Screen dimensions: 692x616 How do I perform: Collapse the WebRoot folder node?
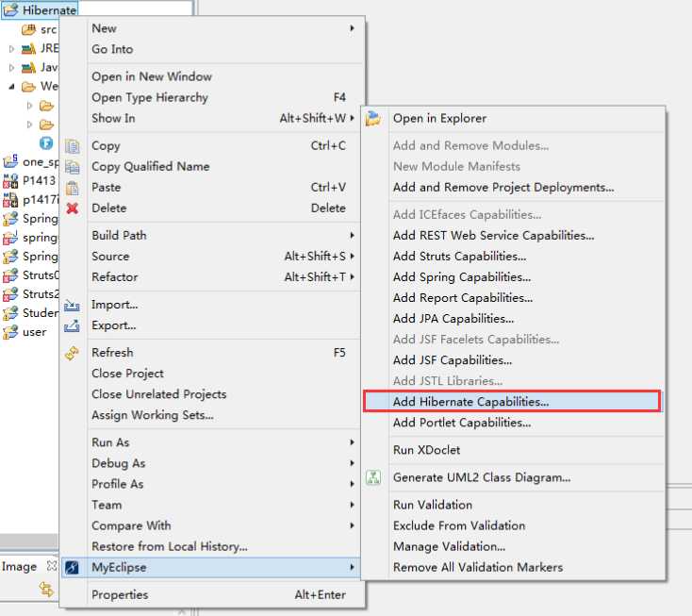point(12,87)
